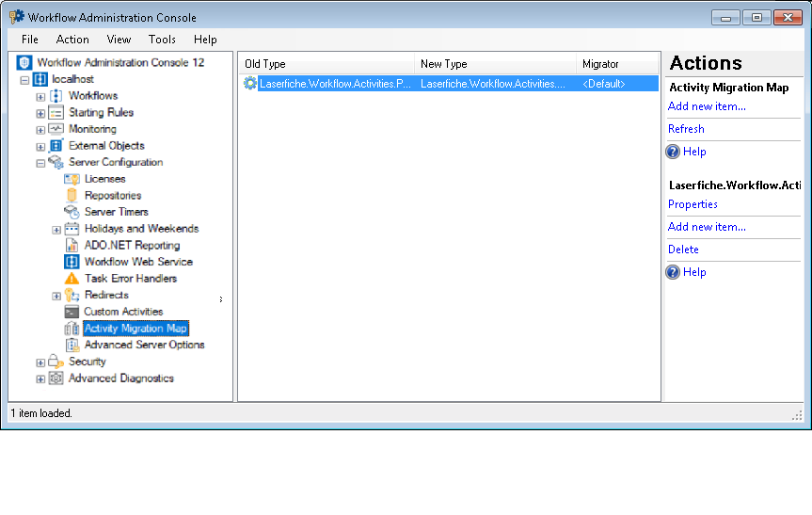
Task: Click the Workflow Web Service icon
Action: (72, 262)
